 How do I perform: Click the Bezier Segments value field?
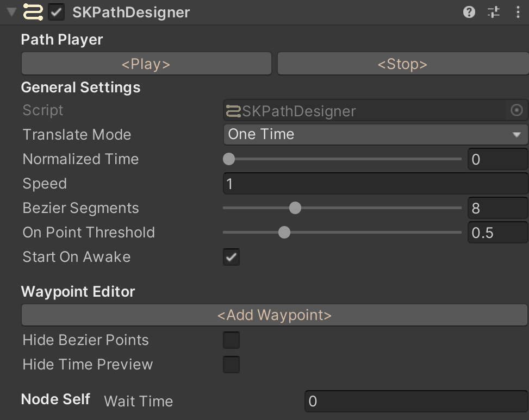[497, 208]
